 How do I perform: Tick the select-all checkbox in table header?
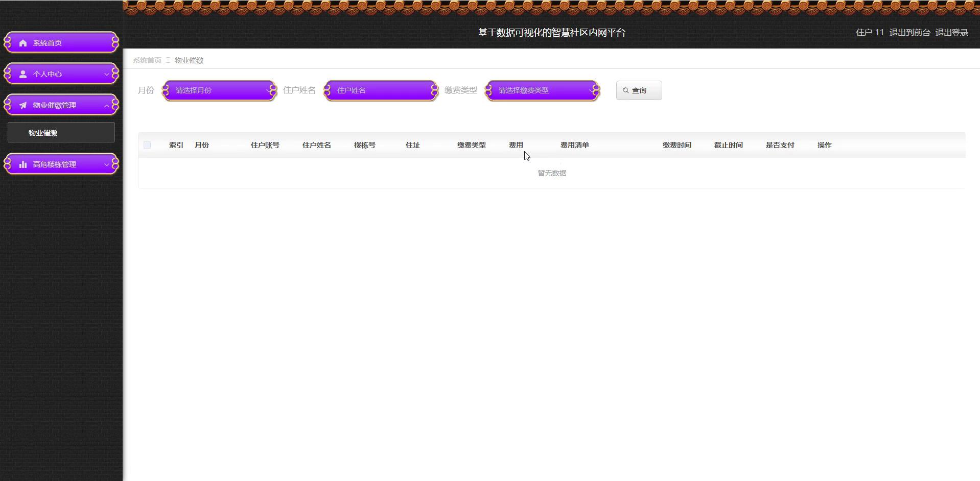147,145
